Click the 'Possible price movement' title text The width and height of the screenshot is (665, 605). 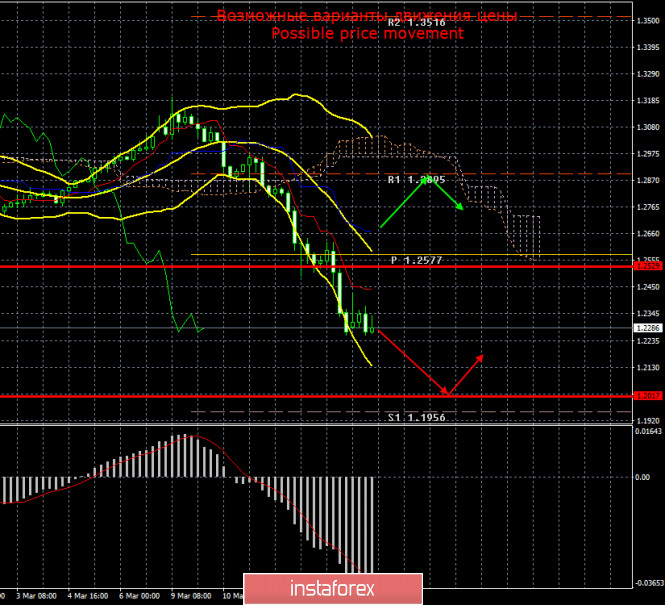click(x=367, y=33)
